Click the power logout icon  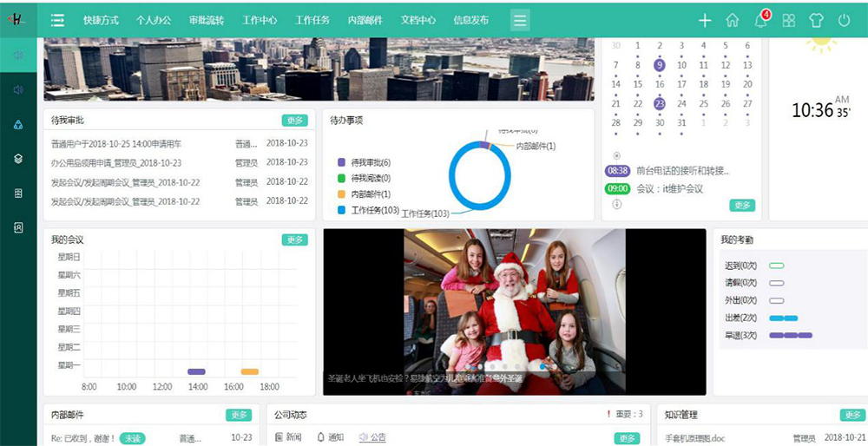[x=844, y=21]
